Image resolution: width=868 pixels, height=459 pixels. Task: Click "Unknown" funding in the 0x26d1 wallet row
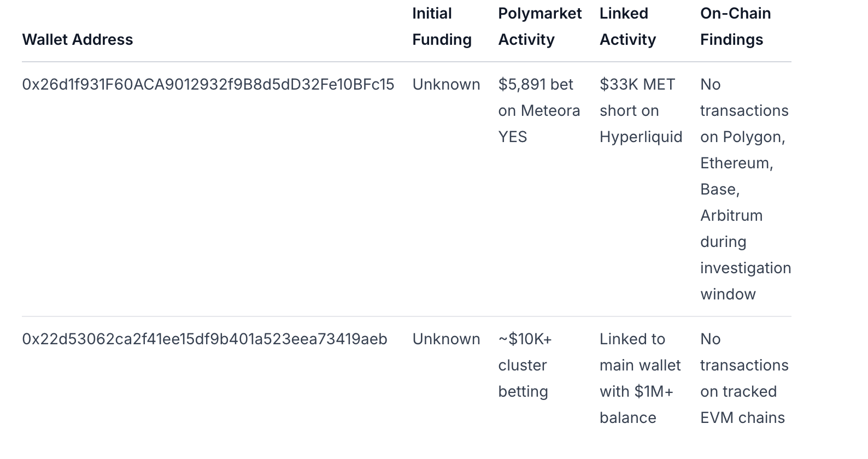coord(446,85)
